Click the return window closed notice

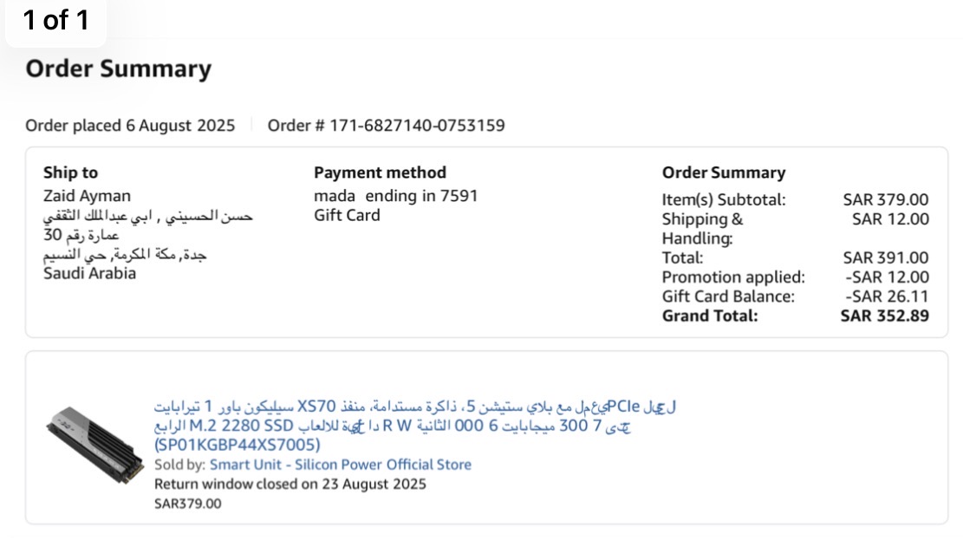coord(290,484)
